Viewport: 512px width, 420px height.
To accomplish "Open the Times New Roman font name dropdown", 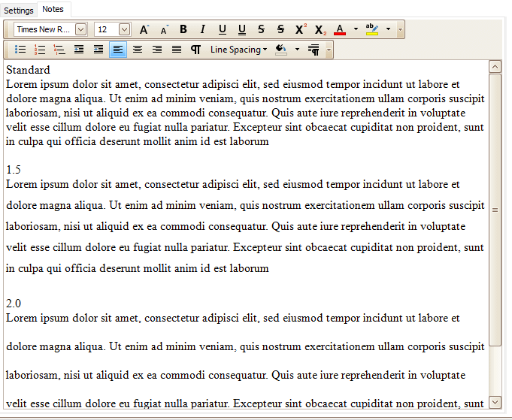I will (x=81, y=30).
